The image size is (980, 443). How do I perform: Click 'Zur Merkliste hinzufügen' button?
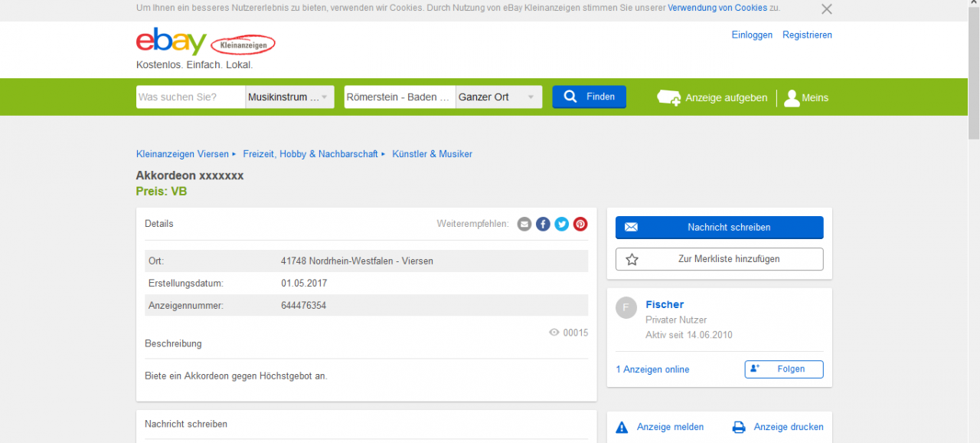(720, 259)
